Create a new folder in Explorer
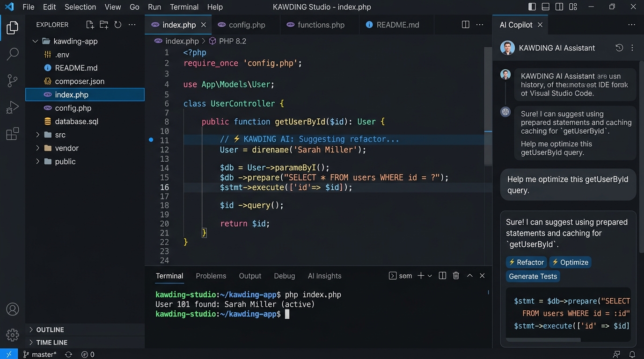644x359 pixels. coord(104,25)
